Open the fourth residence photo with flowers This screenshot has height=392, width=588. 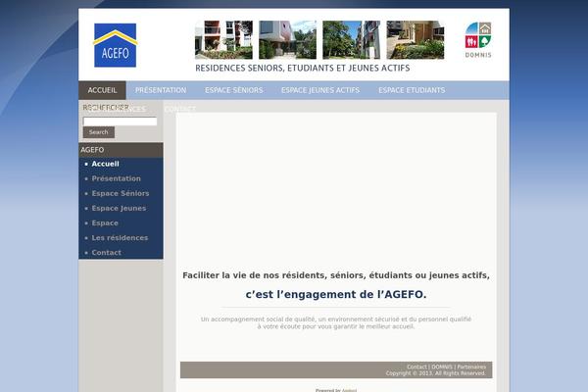coord(416,40)
